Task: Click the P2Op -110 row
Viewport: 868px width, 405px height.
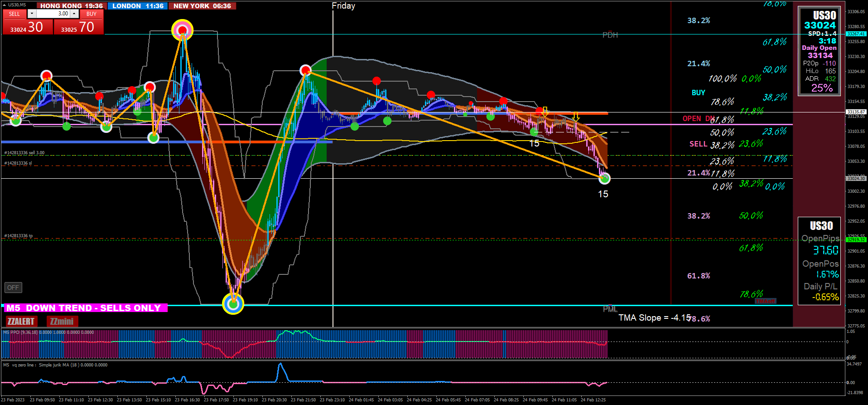Action: (x=819, y=63)
